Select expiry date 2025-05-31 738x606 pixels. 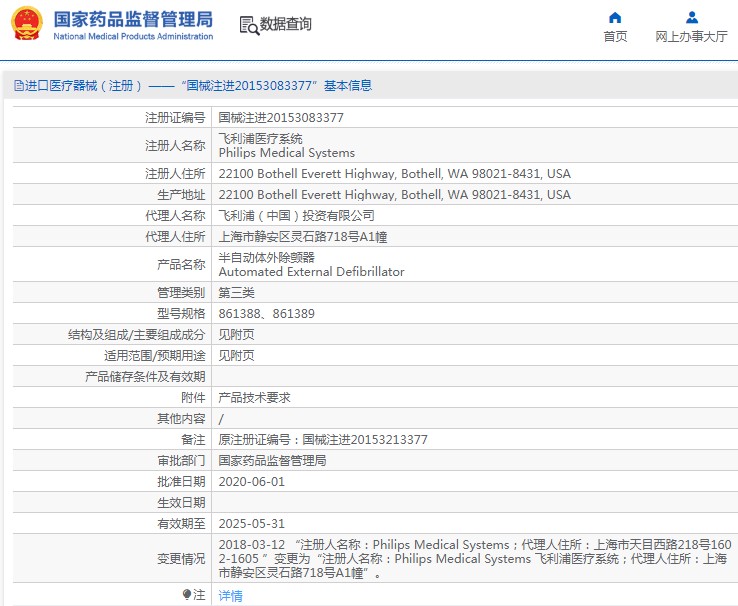tap(252, 523)
